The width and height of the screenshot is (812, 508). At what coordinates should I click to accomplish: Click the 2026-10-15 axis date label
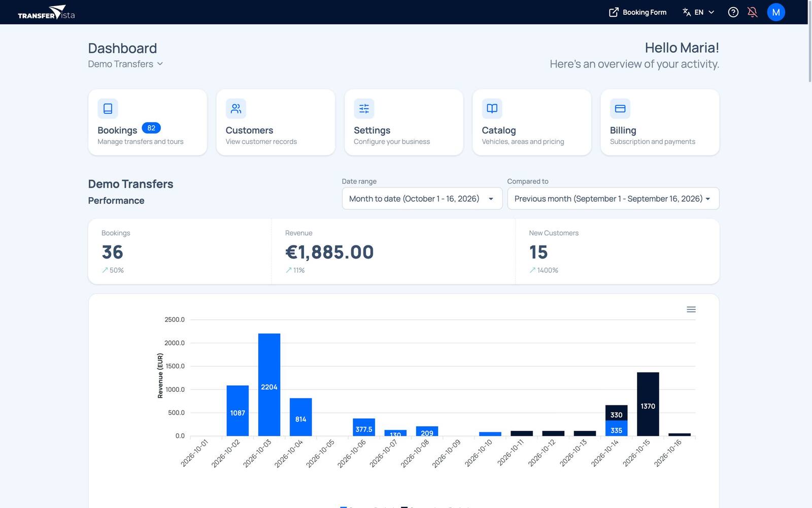636,453
